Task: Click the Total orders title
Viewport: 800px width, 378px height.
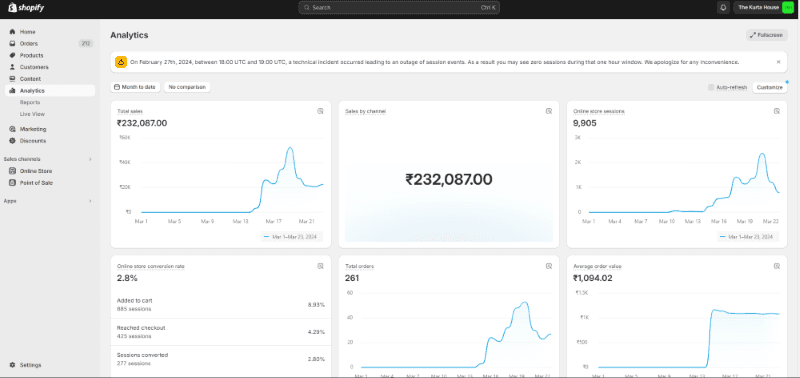Action: click(x=360, y=266)
